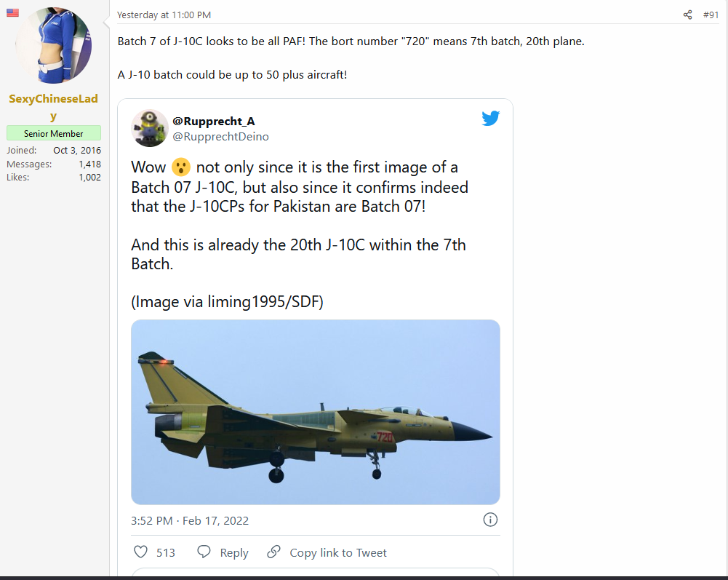Open post number #91 permalink

point(711,15)
